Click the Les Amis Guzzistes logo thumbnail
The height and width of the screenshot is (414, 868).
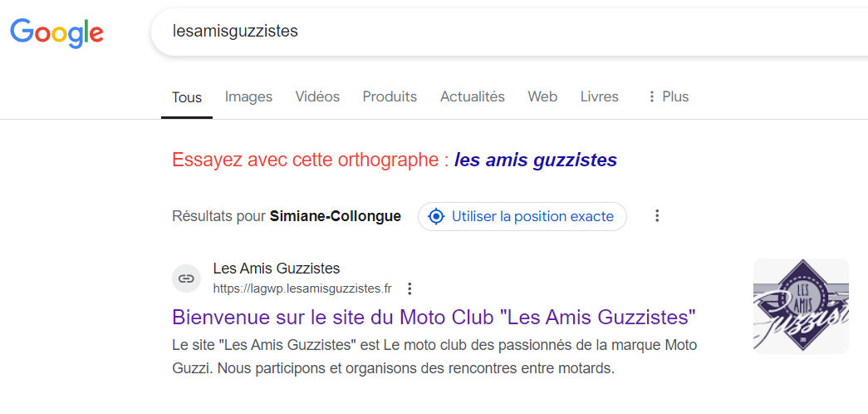tap(801, 306)
